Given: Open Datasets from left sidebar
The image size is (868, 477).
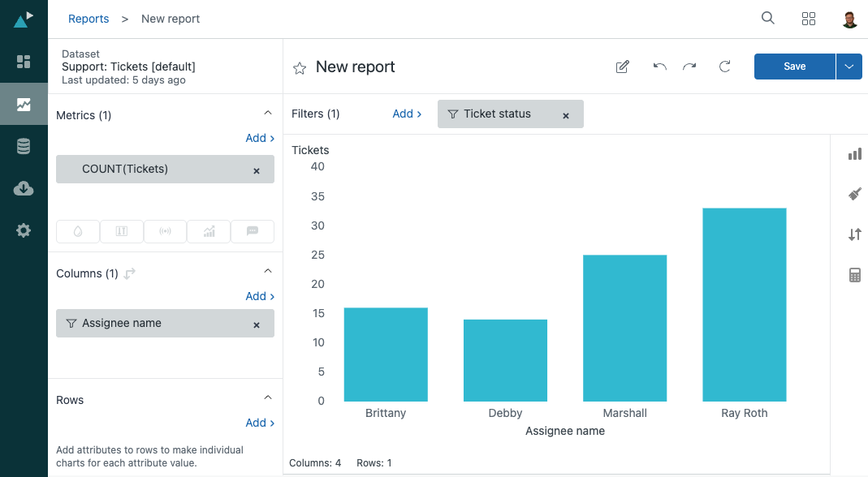Looking at the screenshot, I should 24,146.
